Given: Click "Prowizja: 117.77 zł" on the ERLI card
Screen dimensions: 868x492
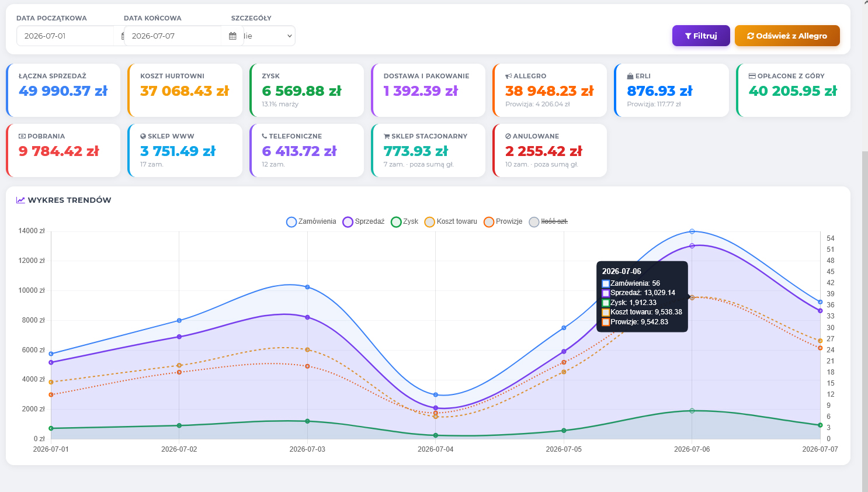Looking at the screenshot, I should point(654,104).
